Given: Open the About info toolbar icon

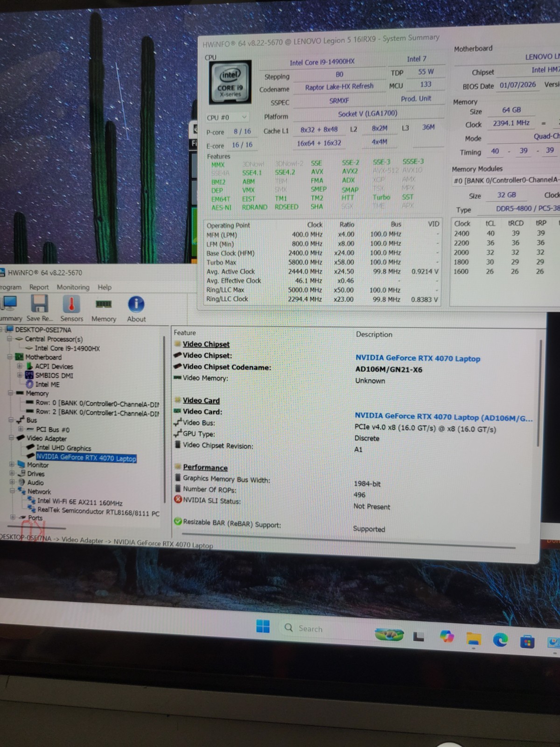Looking at the screenshot, I should point(136,309).
